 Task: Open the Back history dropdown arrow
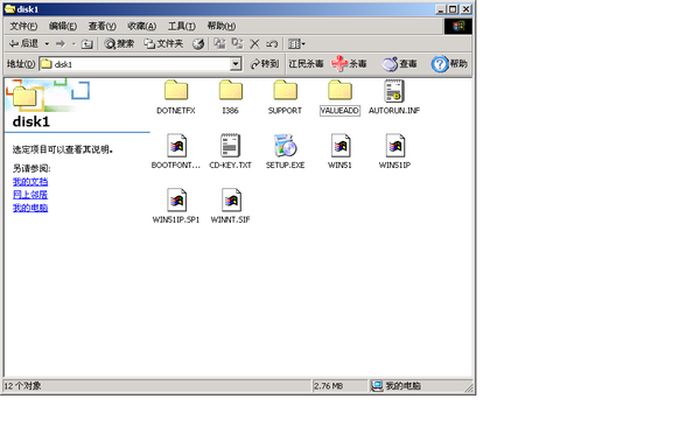tap(46, 44)
